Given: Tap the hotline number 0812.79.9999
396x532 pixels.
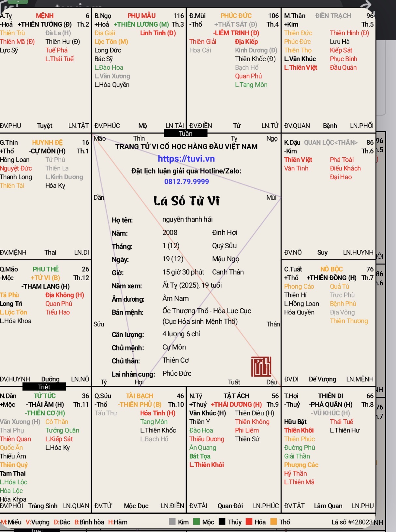Looking at the screenshot, I should [186, 181].
